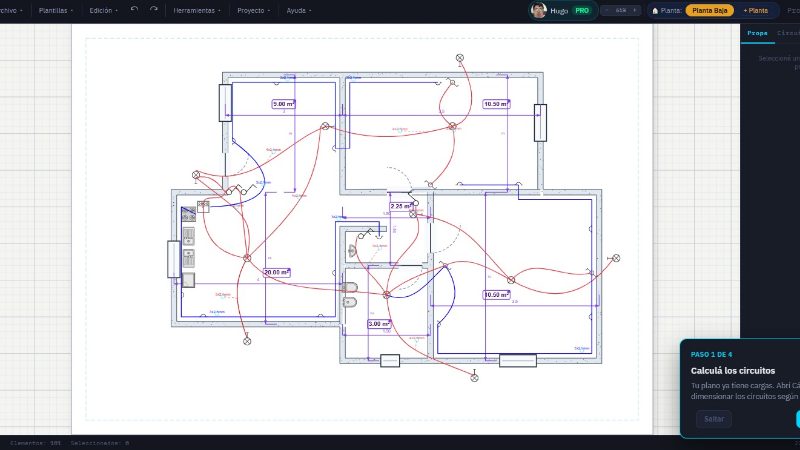Click the Calculá los circuitos heading

(x=733, y=371)
